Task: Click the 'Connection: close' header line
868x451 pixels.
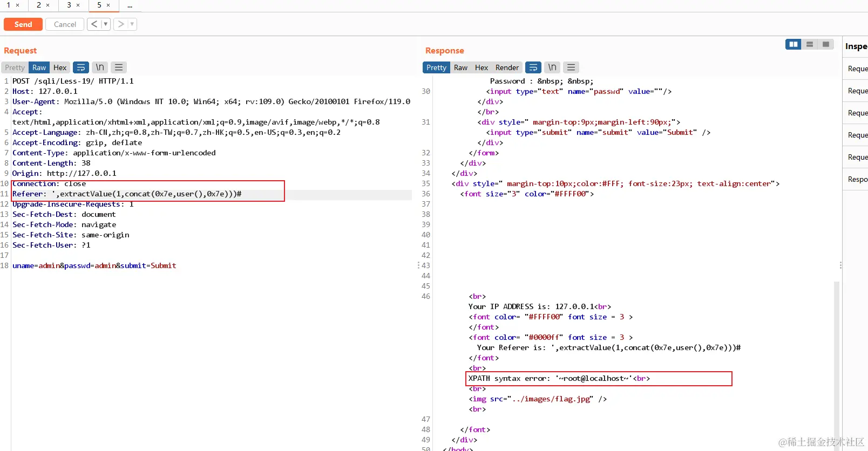Action: 49,183
